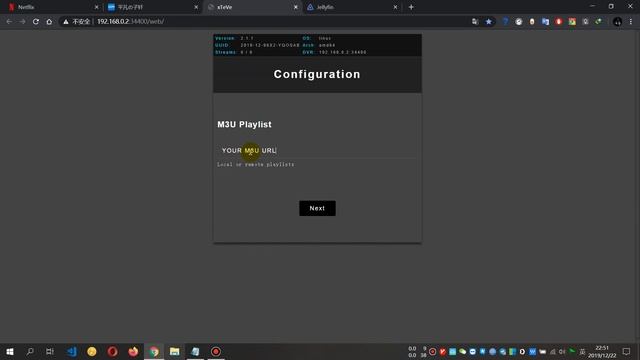
Task: Click the Configuration heading
Action: [317, 74]
